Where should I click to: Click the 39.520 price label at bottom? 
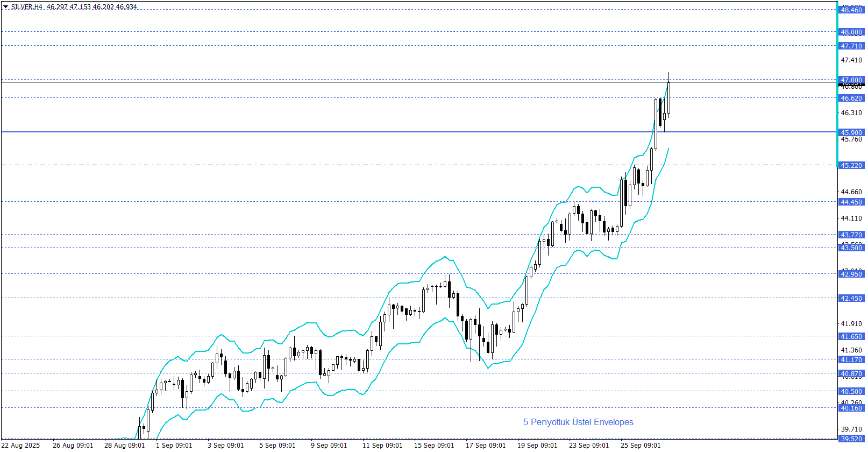851,439
